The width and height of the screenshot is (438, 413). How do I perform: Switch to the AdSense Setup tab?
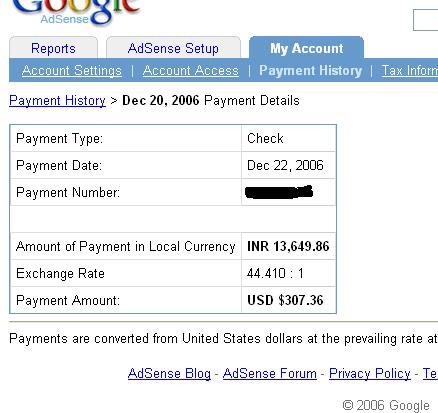(173, 48)
